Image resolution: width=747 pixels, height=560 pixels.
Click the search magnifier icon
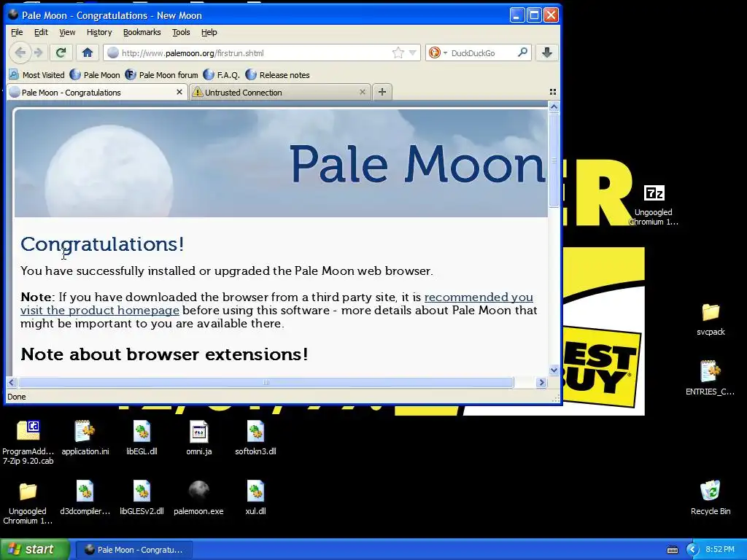point(522,52)
